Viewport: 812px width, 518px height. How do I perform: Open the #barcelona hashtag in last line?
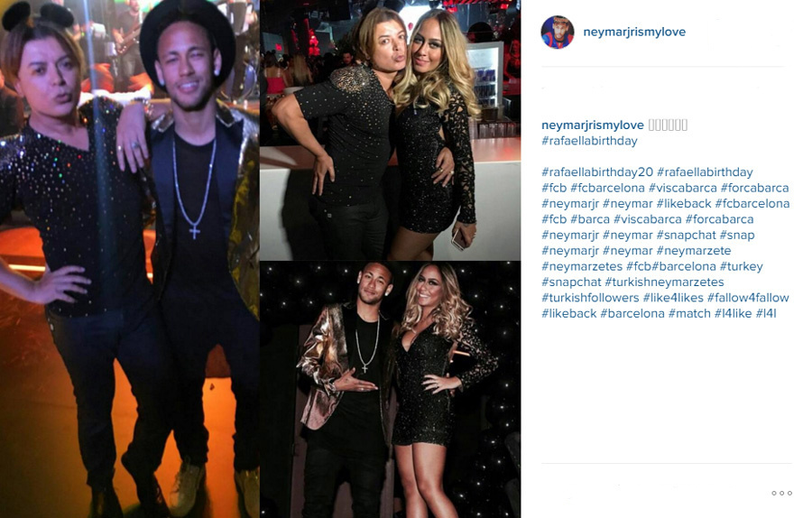click(x=632, y=313)
